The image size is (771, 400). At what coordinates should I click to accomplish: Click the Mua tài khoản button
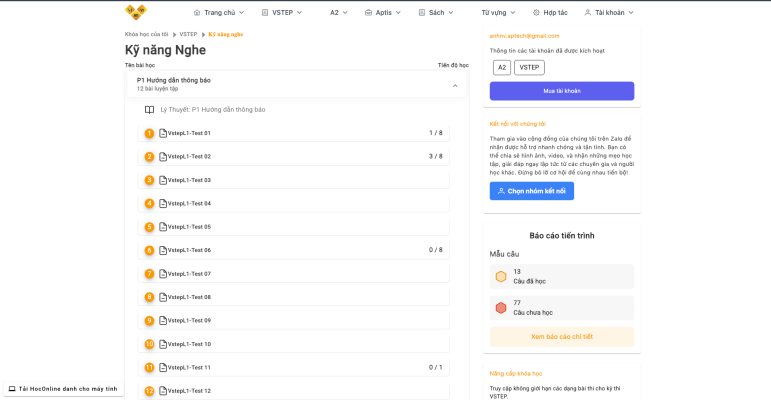coord(562,91)
